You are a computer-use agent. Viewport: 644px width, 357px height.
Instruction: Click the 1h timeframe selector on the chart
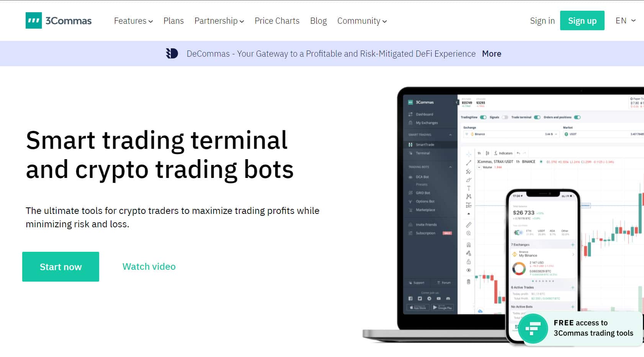tap(479, 153)
